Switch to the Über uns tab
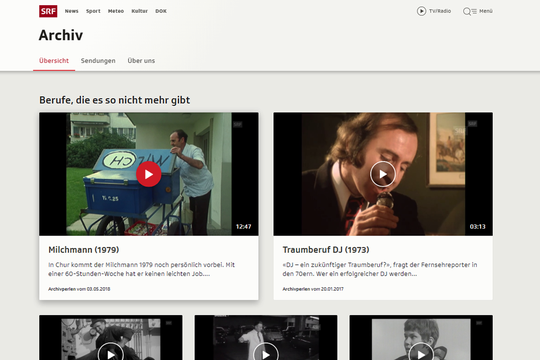The image size is (540, 360). click(141, 61)
